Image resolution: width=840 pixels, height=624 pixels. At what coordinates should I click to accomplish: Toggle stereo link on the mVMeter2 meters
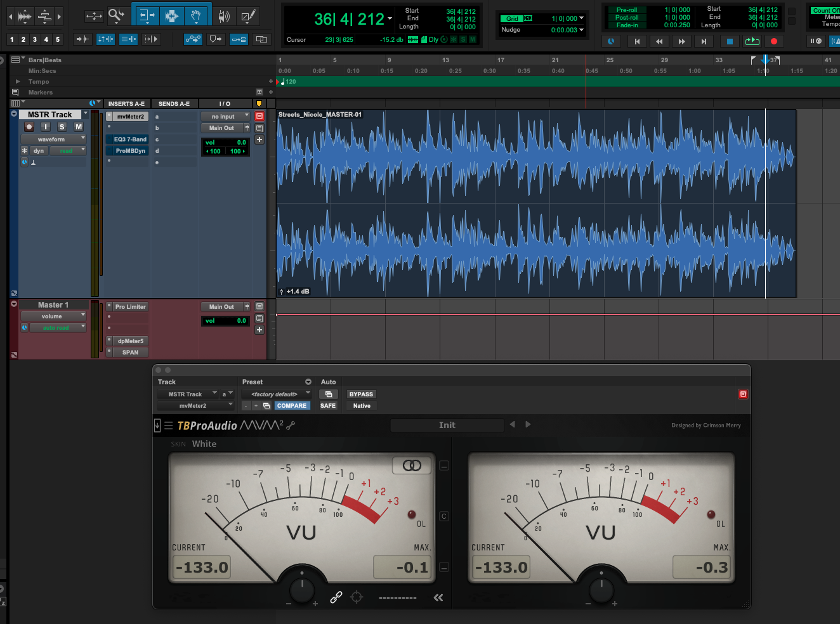click(411, 465)
